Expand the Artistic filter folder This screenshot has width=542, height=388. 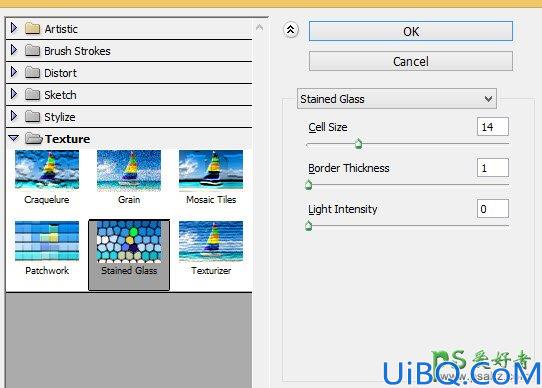coord(14,28)
